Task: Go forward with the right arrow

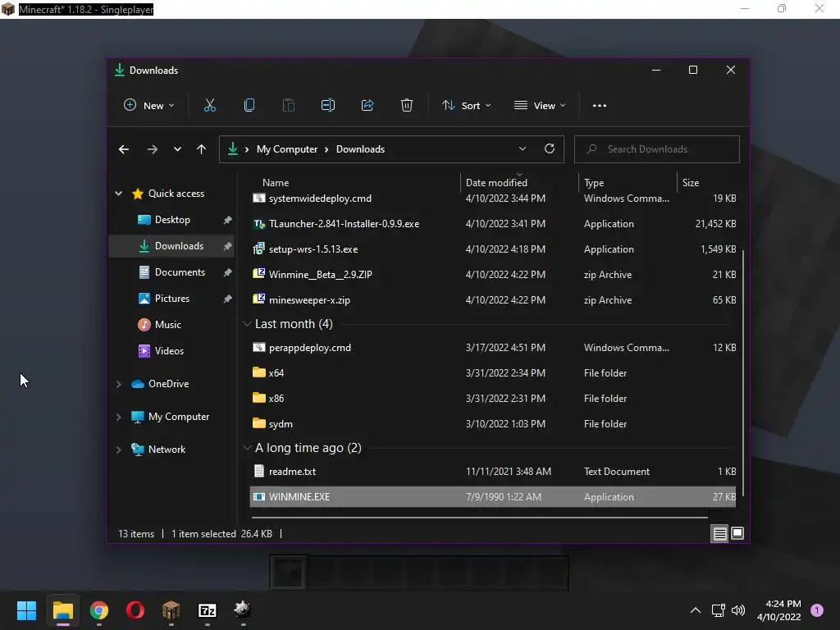Action: 152,149
